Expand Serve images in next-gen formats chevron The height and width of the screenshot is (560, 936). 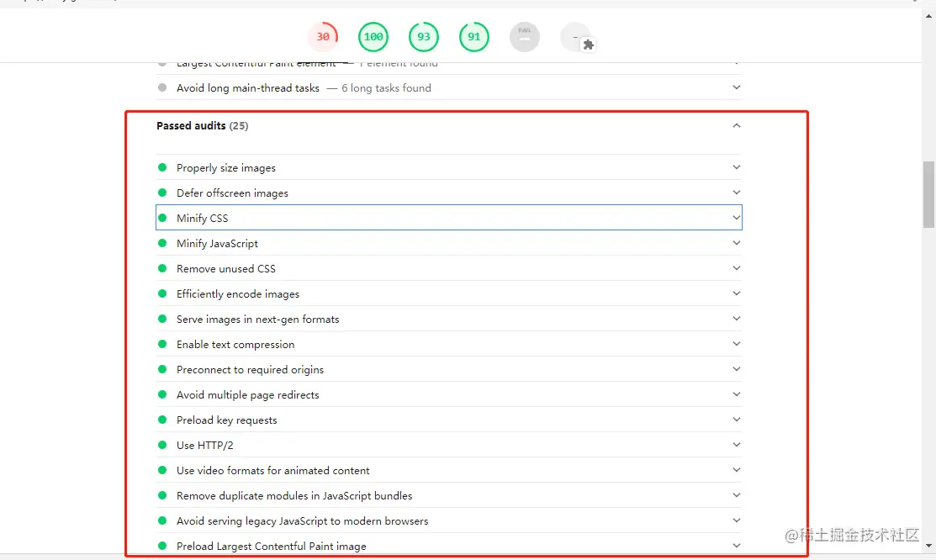pyautogui.click(x=737, y=319)
